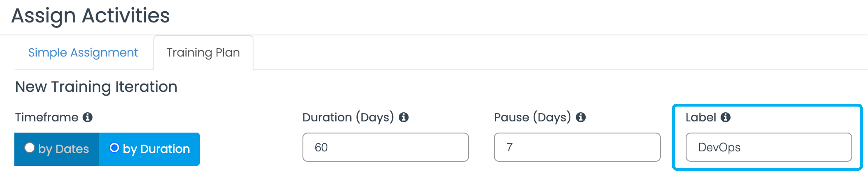Focus the Pause field showing 7
868x174 pixels.
pos(577,147)
